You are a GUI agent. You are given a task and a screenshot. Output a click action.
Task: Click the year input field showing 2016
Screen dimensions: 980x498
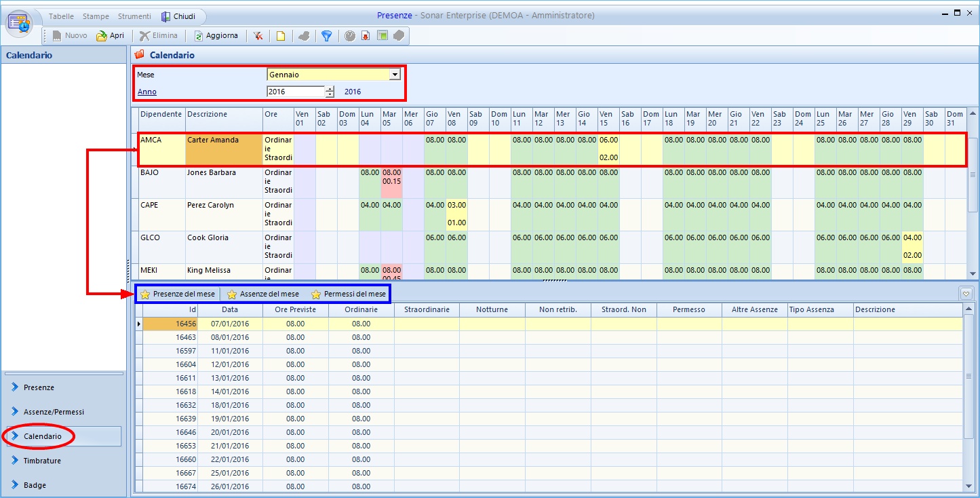click(295, 92)
